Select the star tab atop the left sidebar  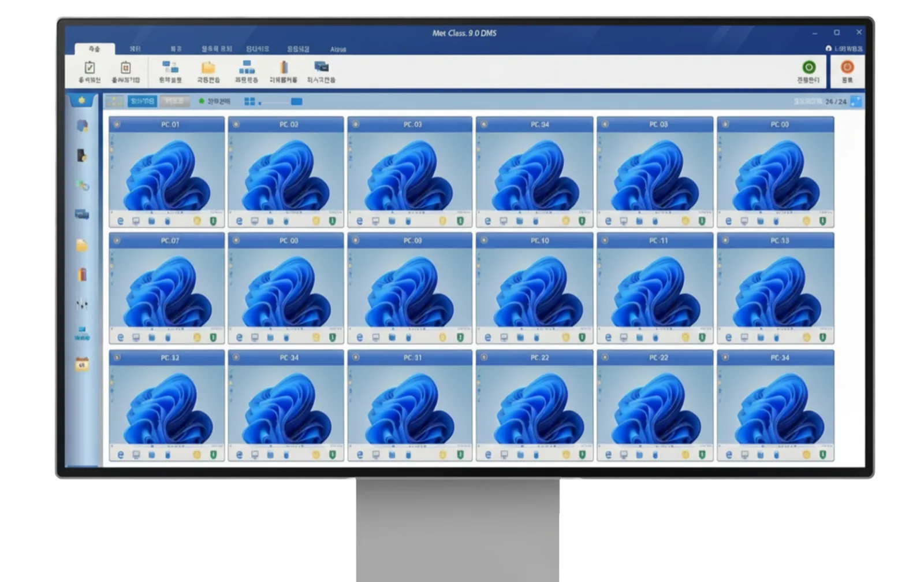click(x=81, y=101)
